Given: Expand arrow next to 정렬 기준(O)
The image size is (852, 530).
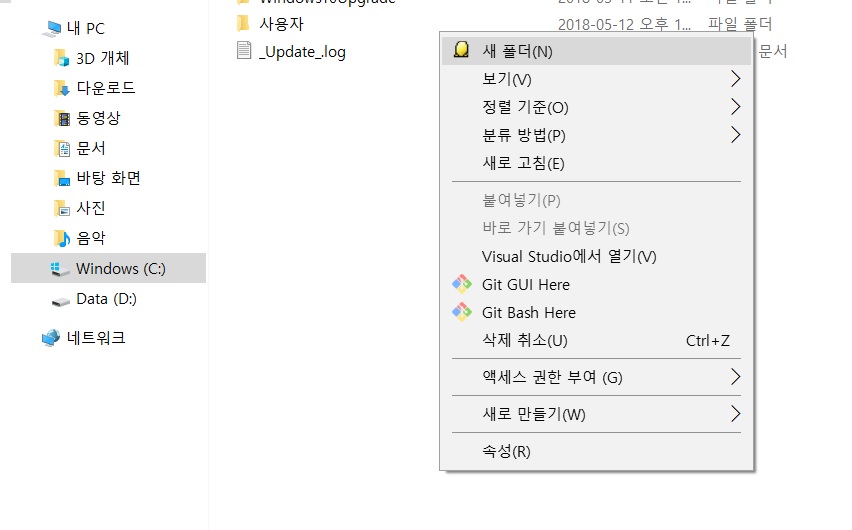Looking at the screenshot, I should coord(735,107).
